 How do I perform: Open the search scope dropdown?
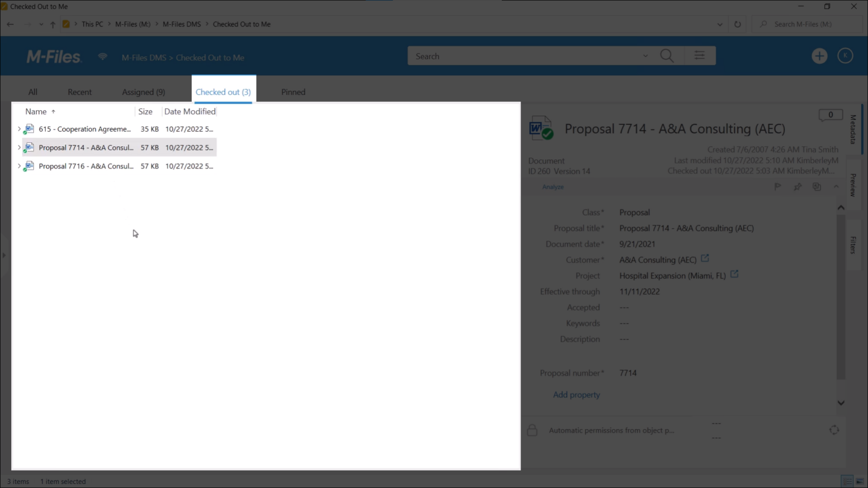point(645,55)
